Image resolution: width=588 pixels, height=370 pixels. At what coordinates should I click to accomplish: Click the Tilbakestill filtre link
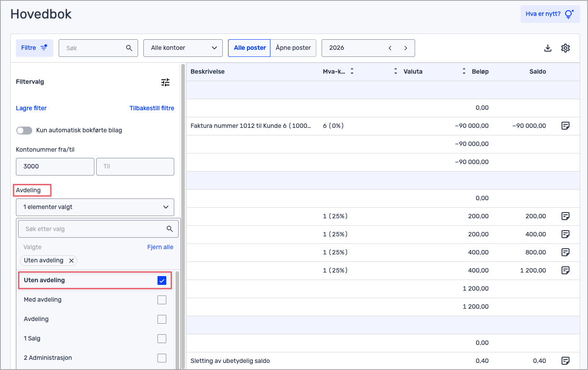pyautogui.click(x=152, y=108)
